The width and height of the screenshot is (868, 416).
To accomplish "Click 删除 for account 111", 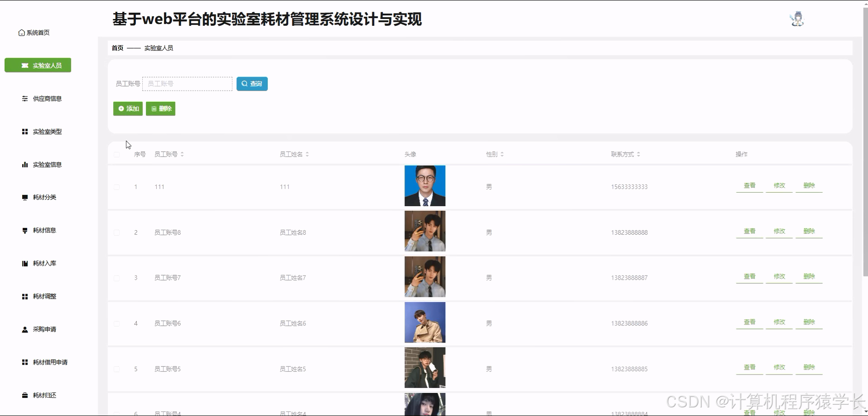I will pyautogui.click(x=809, y=186).
